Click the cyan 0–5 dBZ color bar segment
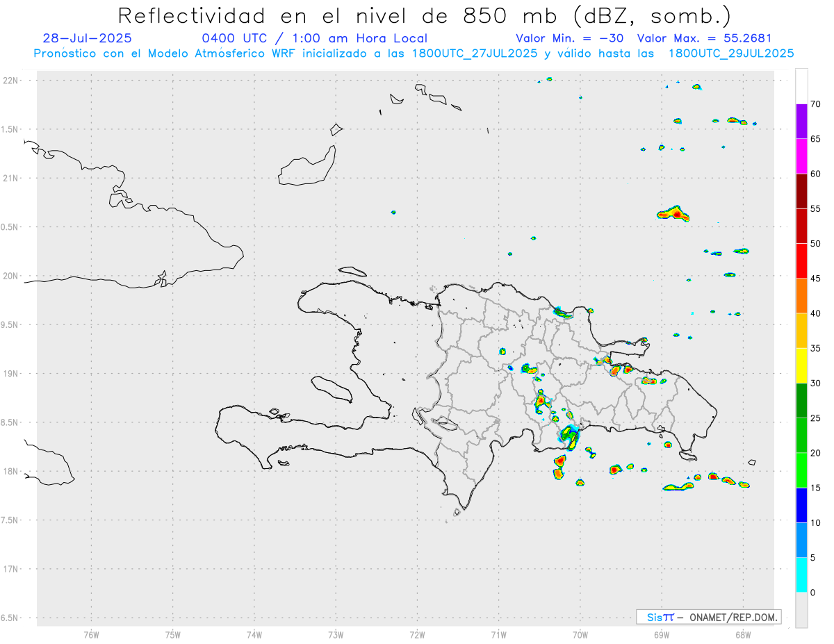 [801, 575]
